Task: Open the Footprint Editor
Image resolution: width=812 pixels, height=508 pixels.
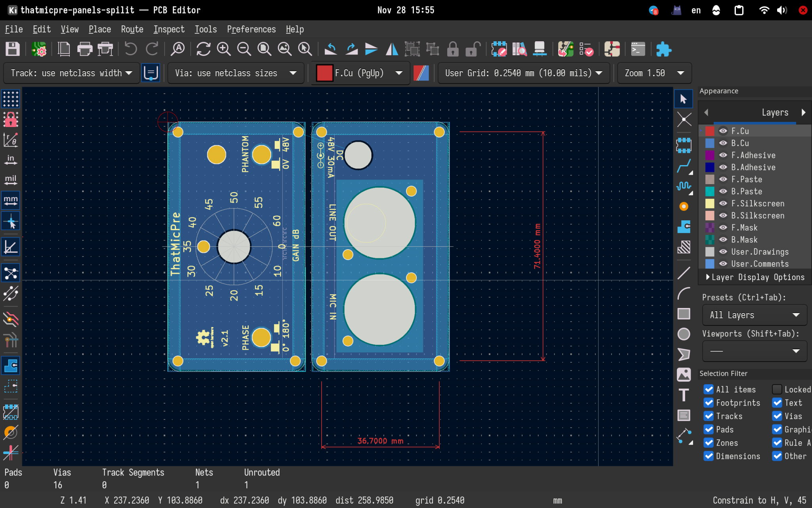Action: point(499,49)
